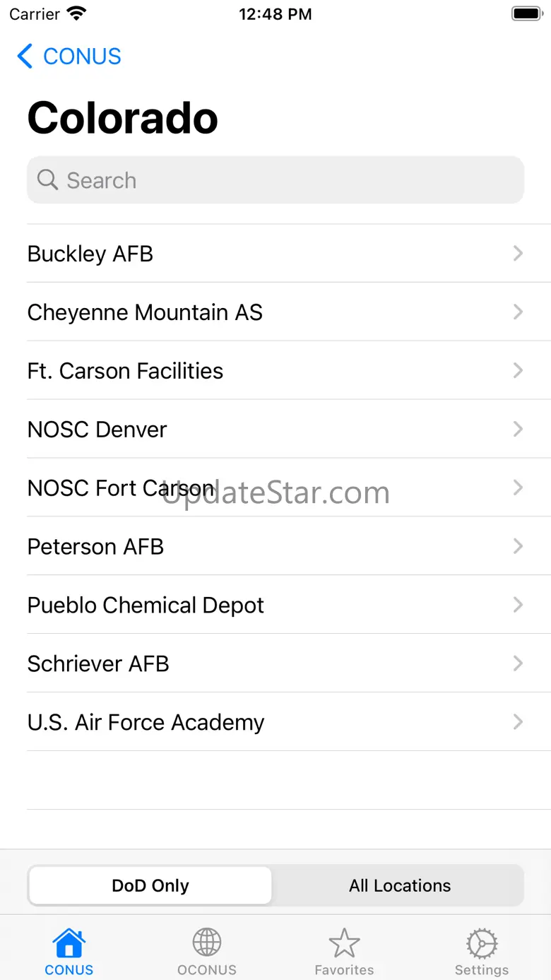Viewport: 551px width, 980px height.
Task: Expand Cheyenne Mountain AS chevron
Action: click(518, 312)
